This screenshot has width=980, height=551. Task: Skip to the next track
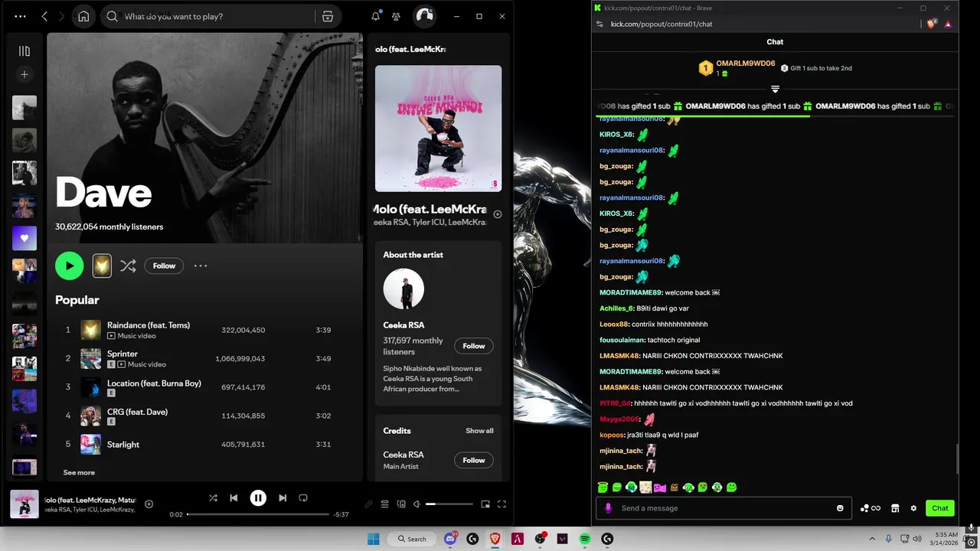283,497
